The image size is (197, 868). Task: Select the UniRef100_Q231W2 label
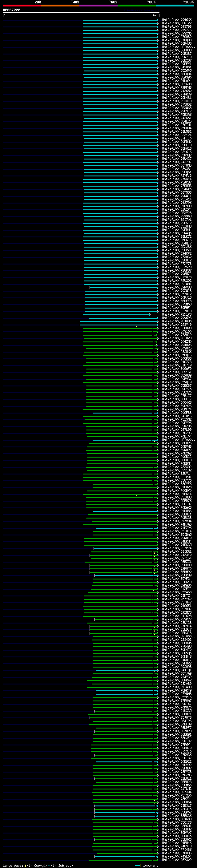point(177,470)
